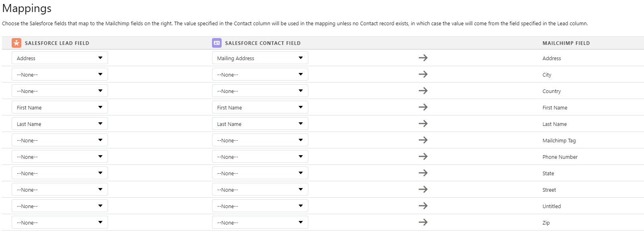Click the arrow icon in Untitled row
Image resolution: width=644 pixels, height=239 pixels.
423,206
